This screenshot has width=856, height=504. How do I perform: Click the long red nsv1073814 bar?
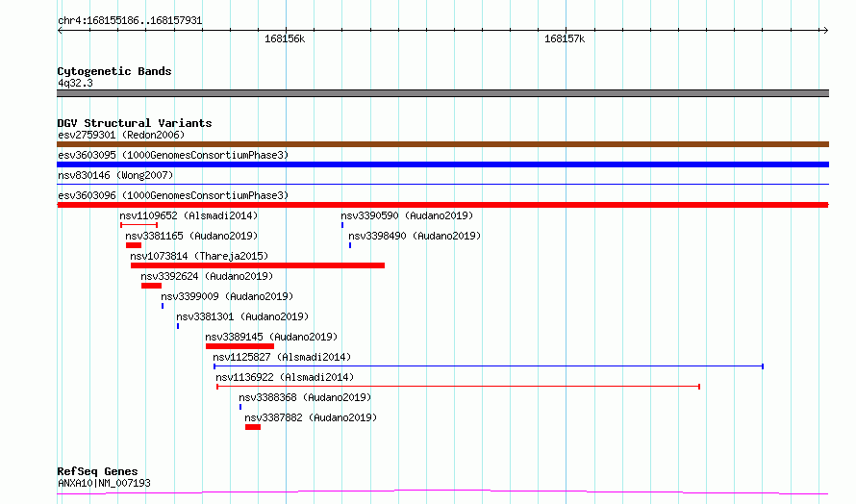(258, 265)
